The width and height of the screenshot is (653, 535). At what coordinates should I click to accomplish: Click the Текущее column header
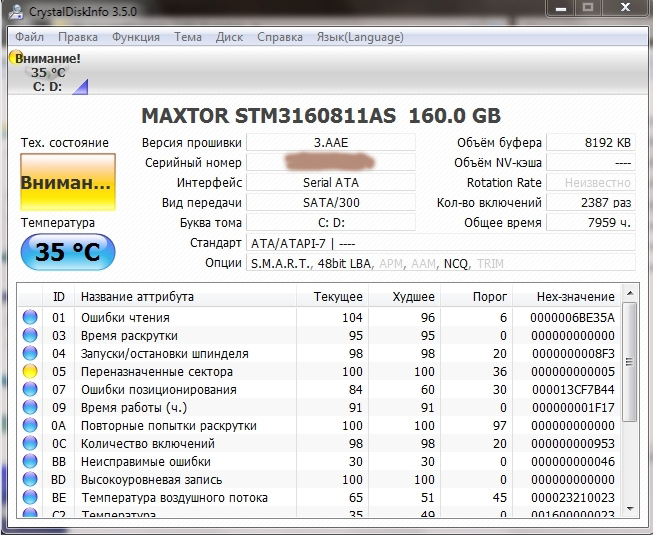332,296
